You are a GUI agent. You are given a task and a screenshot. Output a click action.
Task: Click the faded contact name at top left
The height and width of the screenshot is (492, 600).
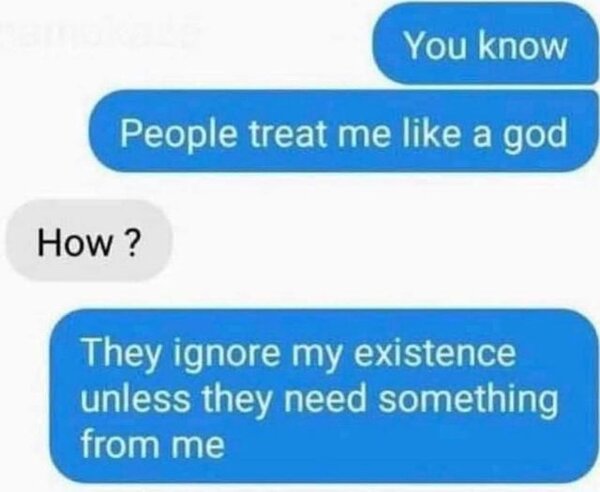point(100,33)
